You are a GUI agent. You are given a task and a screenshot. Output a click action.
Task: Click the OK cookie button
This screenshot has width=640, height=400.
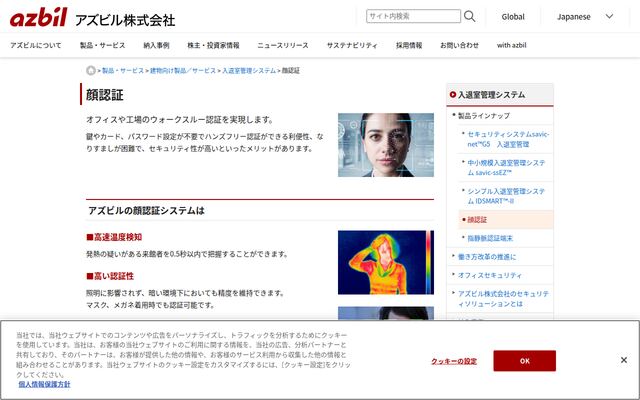pos(524,361)
